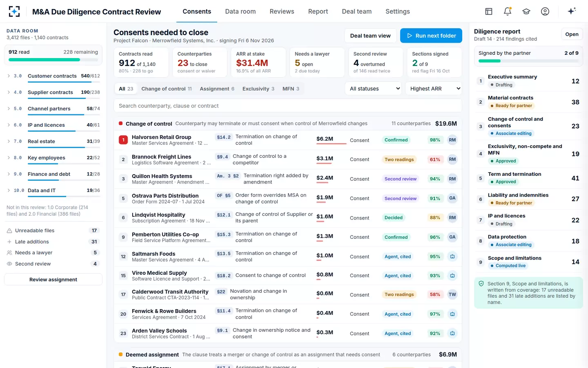
Task: Expand the Supplier contracts folder
Action: point(9,92)
